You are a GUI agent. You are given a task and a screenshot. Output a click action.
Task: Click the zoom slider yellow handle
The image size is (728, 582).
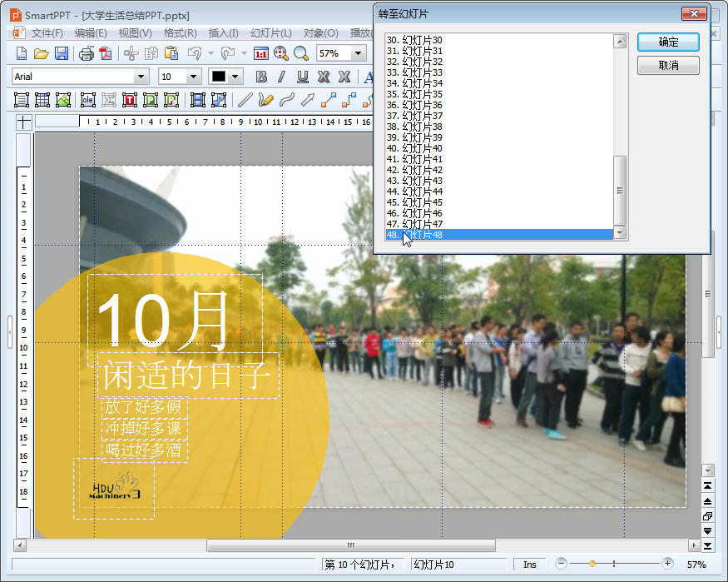point(592,564)
